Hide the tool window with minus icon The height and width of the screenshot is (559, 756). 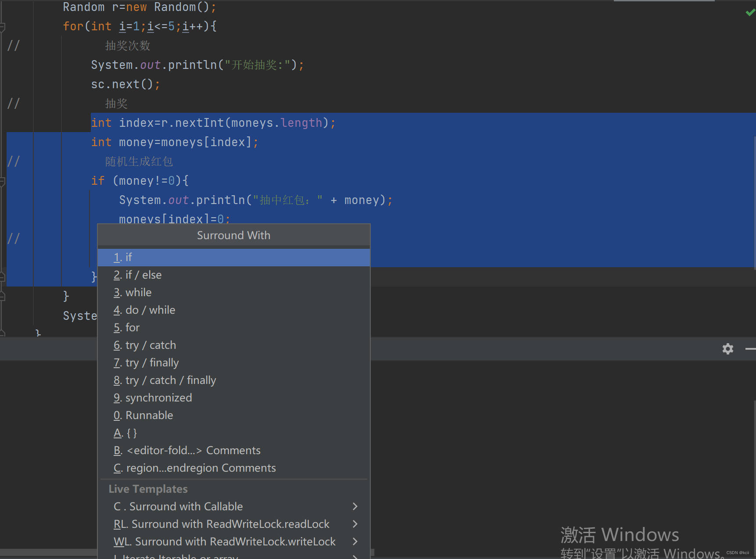[750, 349]
